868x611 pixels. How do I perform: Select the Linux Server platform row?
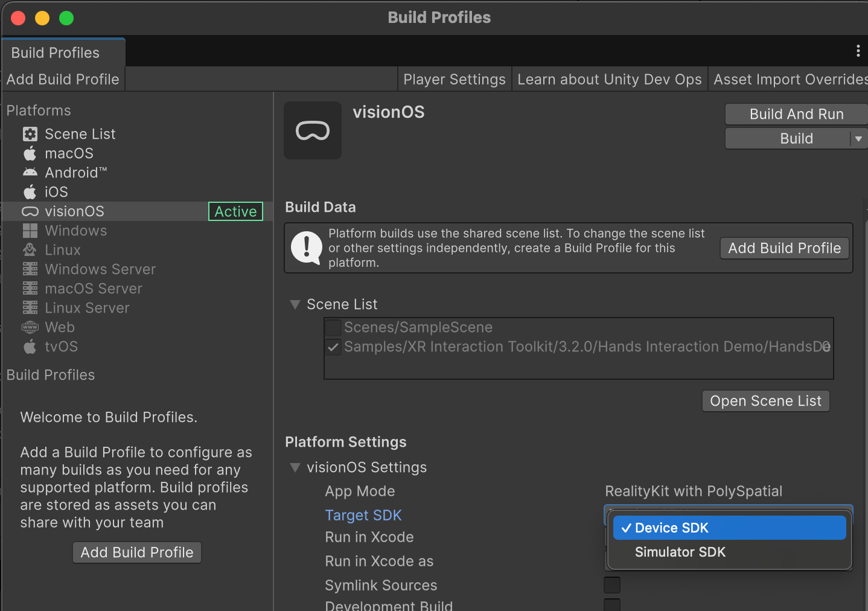coord(138,308)
